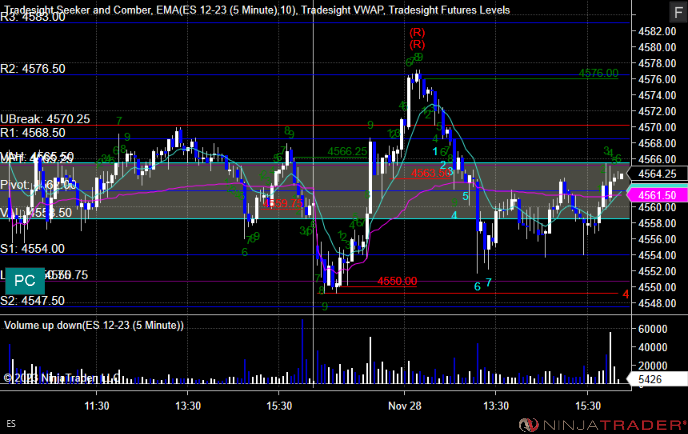
Task: Click the upper red (R) marker
Action: 417,32
